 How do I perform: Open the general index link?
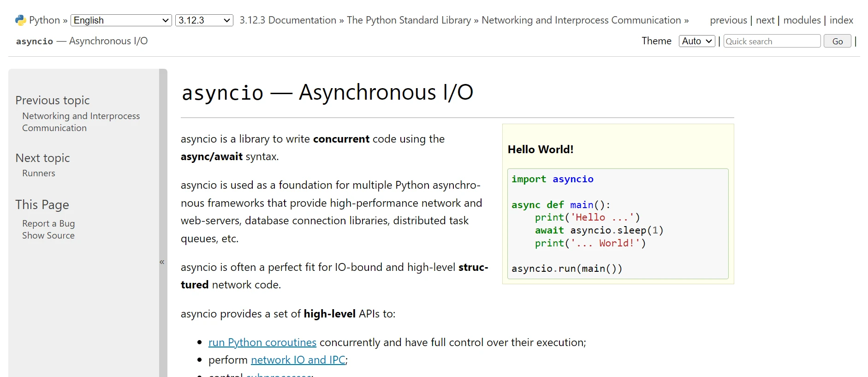(x=841, y=20)
